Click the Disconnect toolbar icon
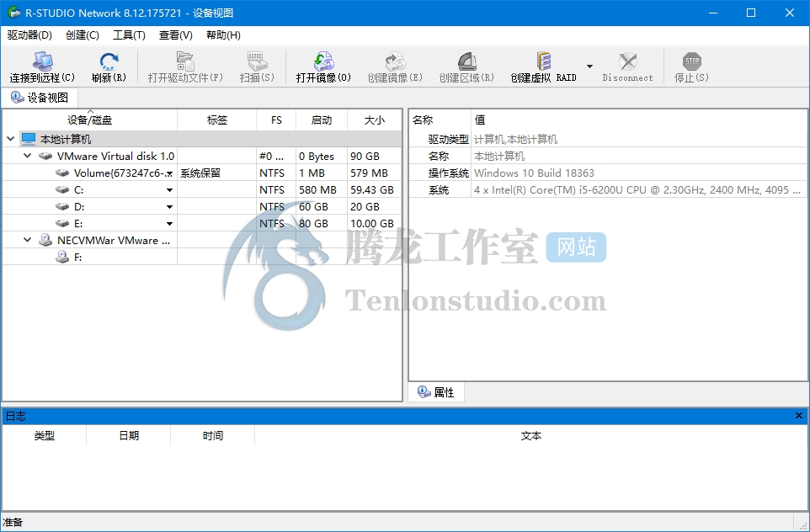 (627, 61)
